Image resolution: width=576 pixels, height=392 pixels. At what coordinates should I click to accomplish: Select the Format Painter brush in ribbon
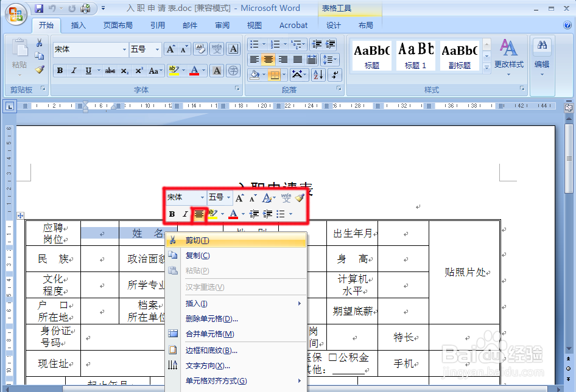click(40, 69)
